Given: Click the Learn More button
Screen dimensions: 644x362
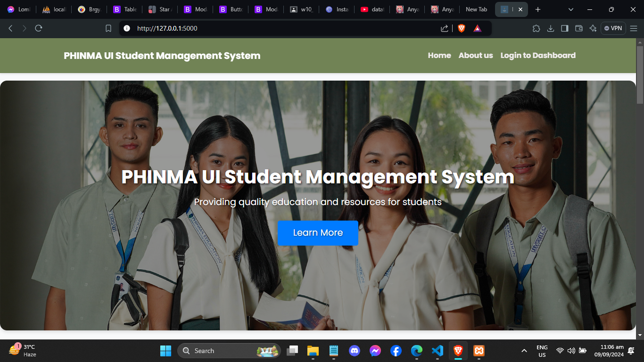Looking at the screenshot, I should 318,233.
